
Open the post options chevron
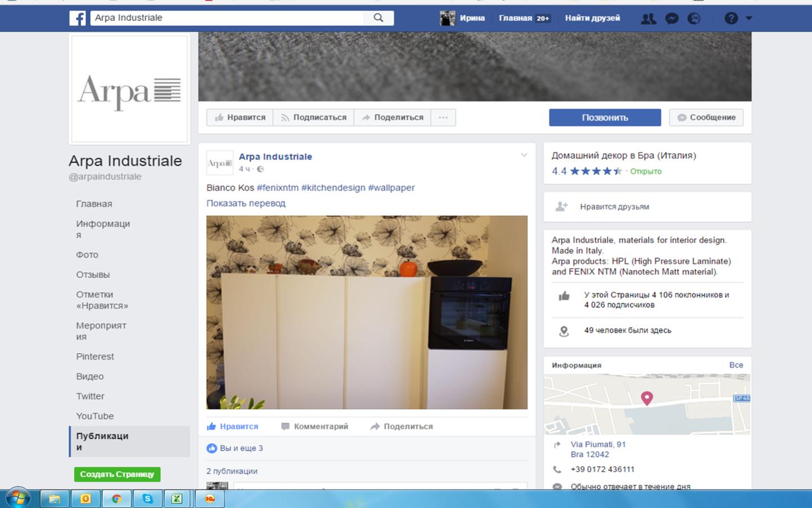tap(524, 155)
